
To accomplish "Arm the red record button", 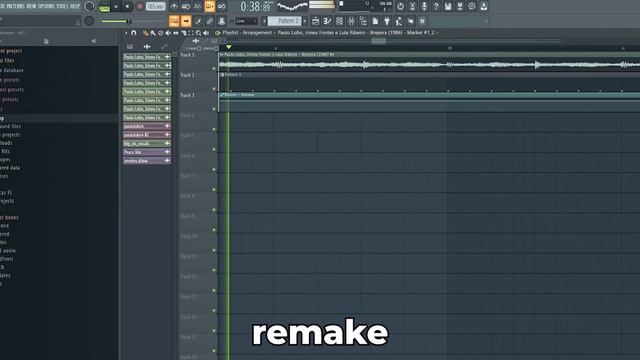I will (140, 7).
